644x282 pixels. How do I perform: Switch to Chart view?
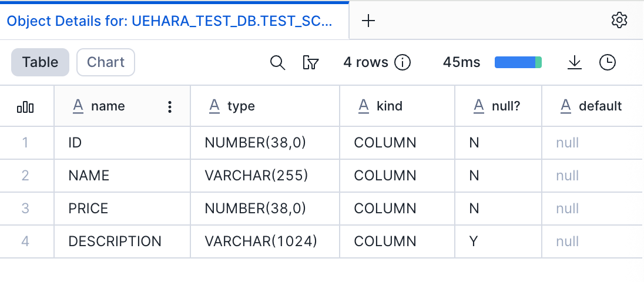pos(106,62)
